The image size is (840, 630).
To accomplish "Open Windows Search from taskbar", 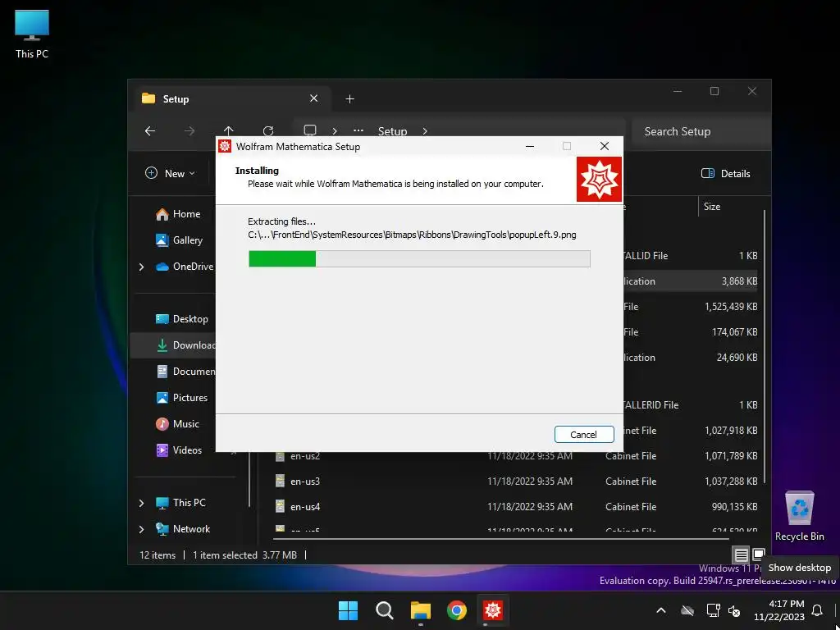I will pos(384,610).
